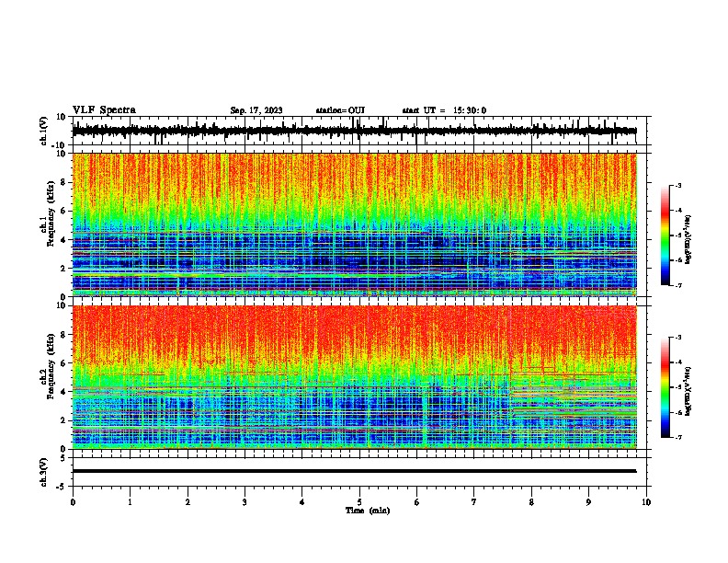Click the flat ch.3 voltage trace line

[354, 471]
